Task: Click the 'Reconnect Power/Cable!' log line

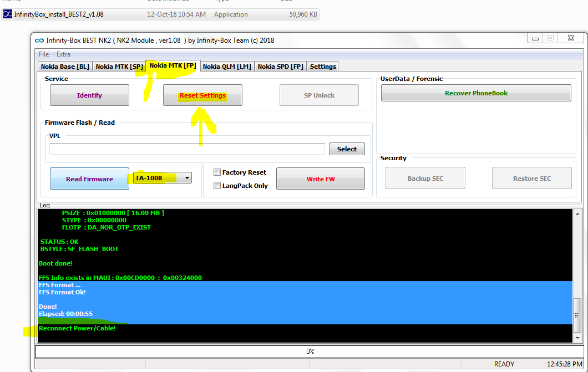Action: pos(77,328)
